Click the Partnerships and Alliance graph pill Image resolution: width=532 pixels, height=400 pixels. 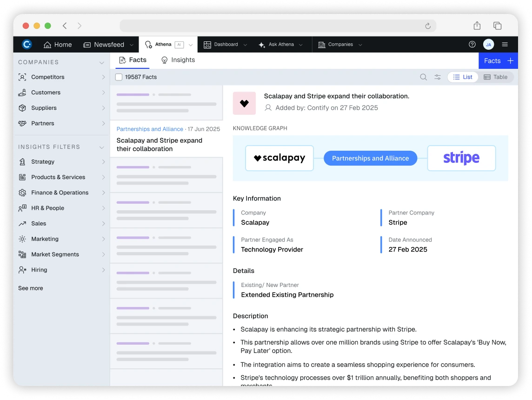click(x=370, y=159)
